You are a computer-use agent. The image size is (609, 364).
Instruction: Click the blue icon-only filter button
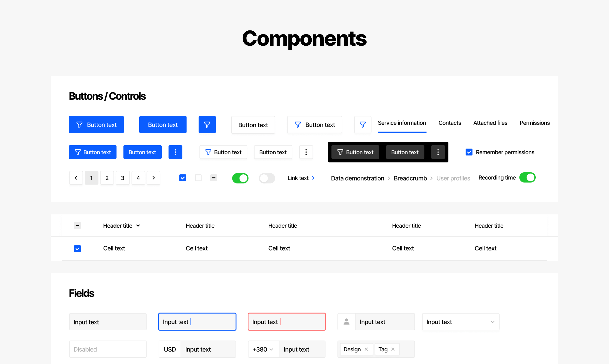click(x=207, y=124)
